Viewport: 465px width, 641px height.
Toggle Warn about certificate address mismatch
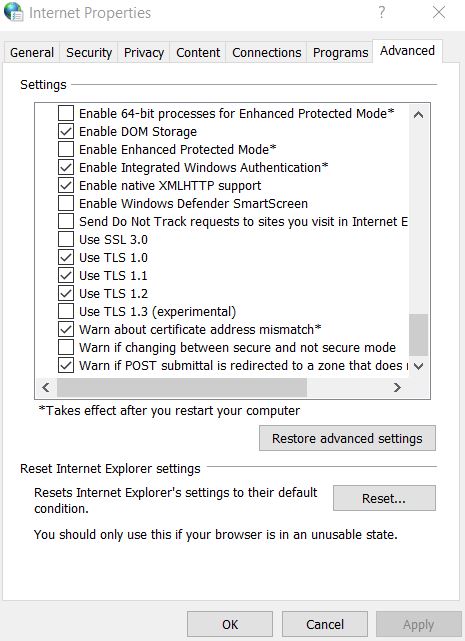tap(66, 329)
